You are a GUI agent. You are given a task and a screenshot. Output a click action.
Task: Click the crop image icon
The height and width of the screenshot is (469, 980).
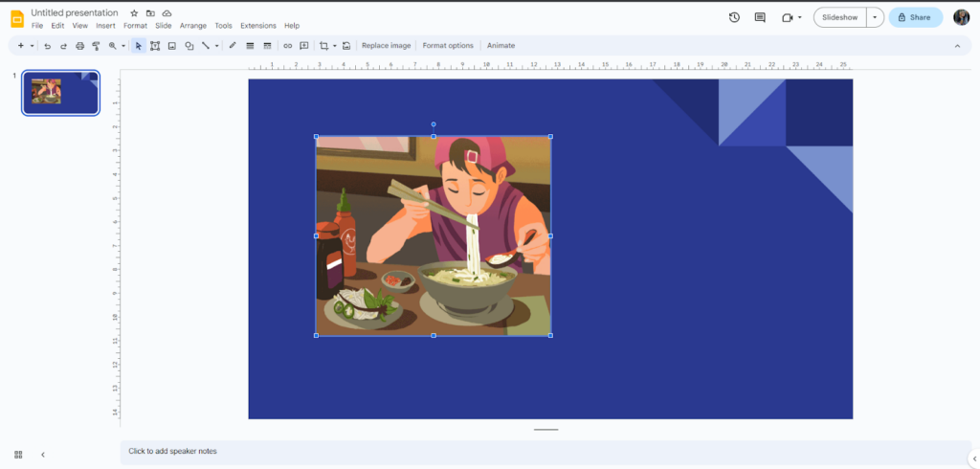pyautogui.click(x=323, y=46)
